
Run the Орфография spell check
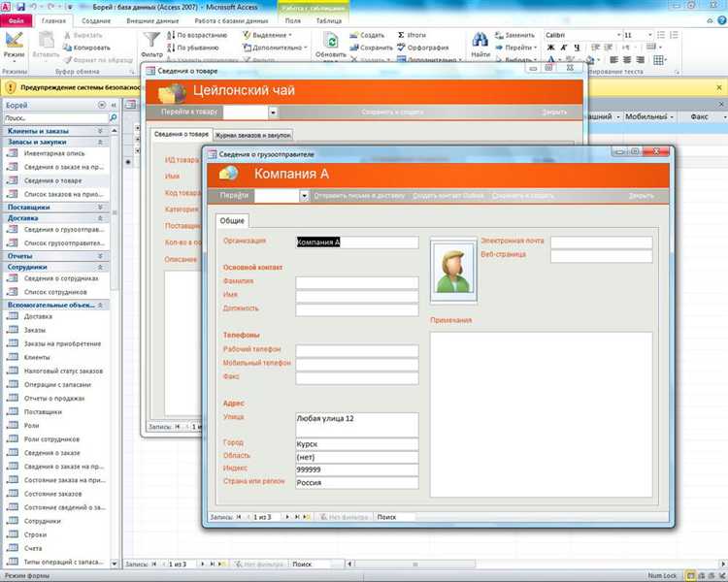click(422, 48)
